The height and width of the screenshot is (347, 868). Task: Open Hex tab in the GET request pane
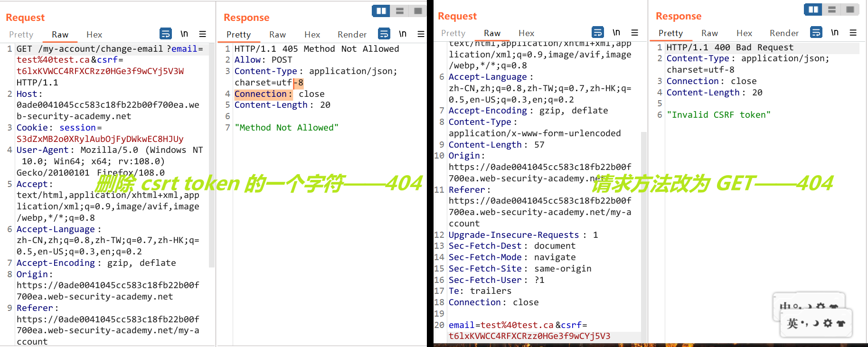click(94, 34)
